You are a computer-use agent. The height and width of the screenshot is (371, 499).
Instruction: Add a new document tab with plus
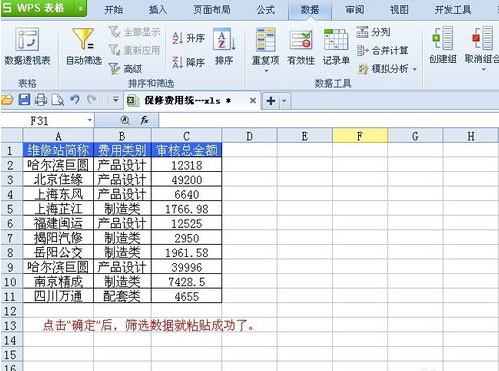(271, 101)
